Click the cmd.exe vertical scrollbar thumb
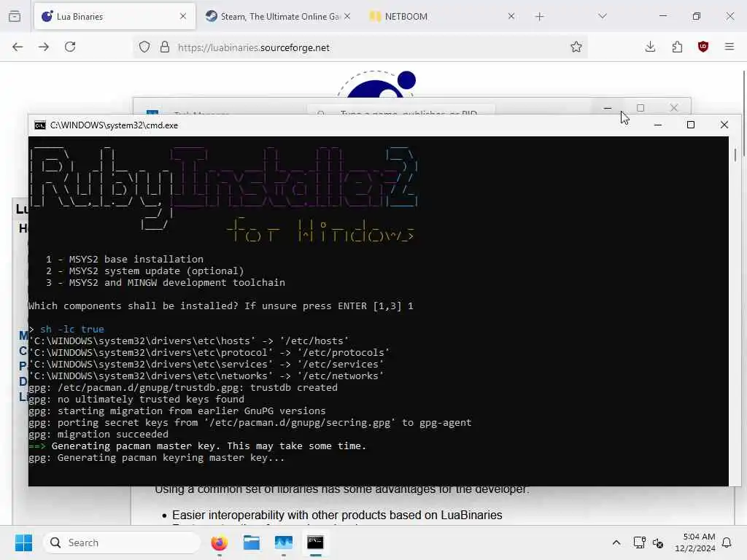This screenshot has height=560, width=747. [735, 155]
